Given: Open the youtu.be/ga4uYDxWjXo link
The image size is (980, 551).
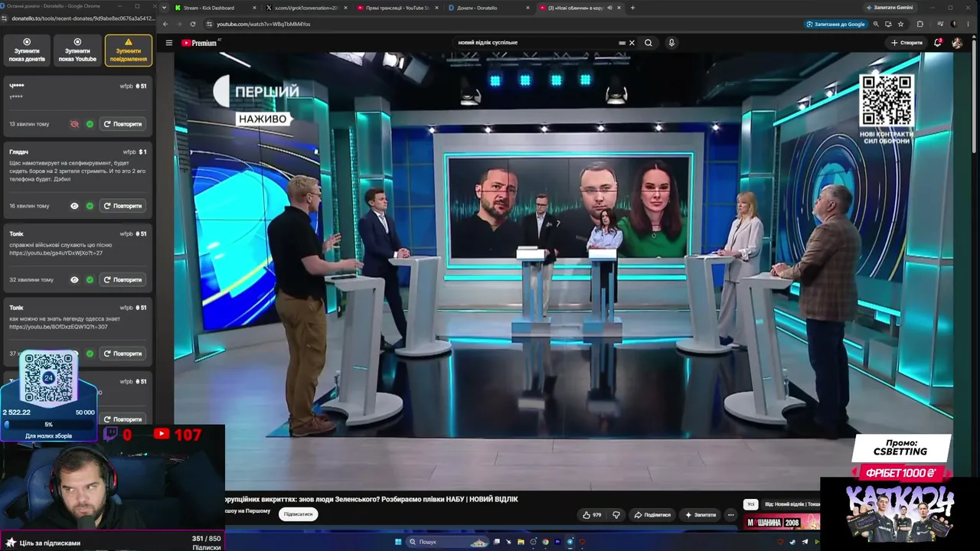Looking at the screenshot, I should 56,253.
